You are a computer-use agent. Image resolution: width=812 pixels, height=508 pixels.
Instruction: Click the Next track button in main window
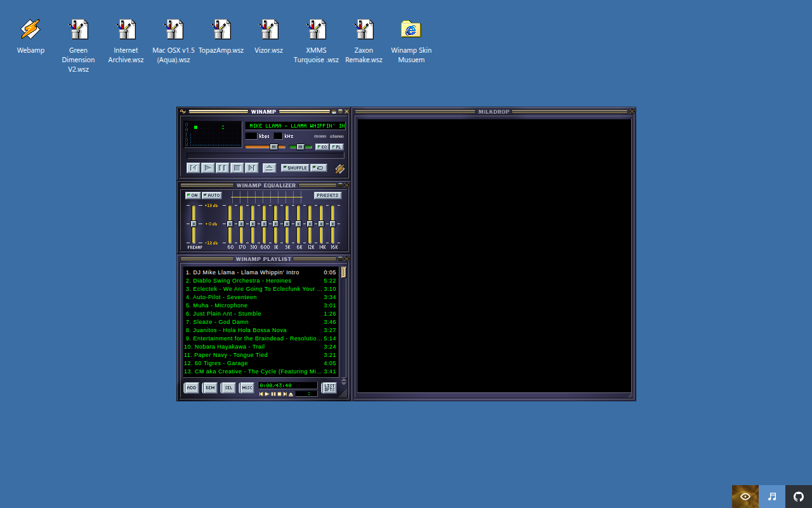pyautogui.click(x=251, y=168)
